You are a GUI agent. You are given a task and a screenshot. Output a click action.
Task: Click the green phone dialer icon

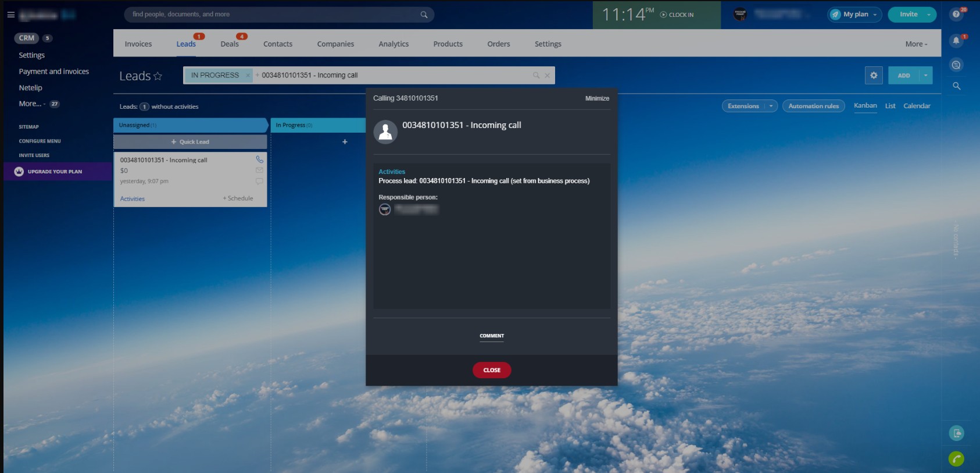[x=956, y=459]
